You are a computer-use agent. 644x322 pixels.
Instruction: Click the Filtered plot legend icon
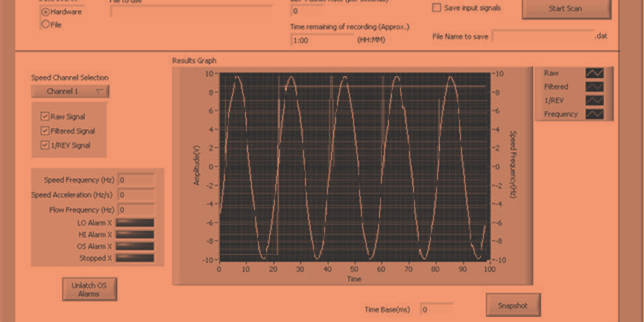(x=594, y=87)
